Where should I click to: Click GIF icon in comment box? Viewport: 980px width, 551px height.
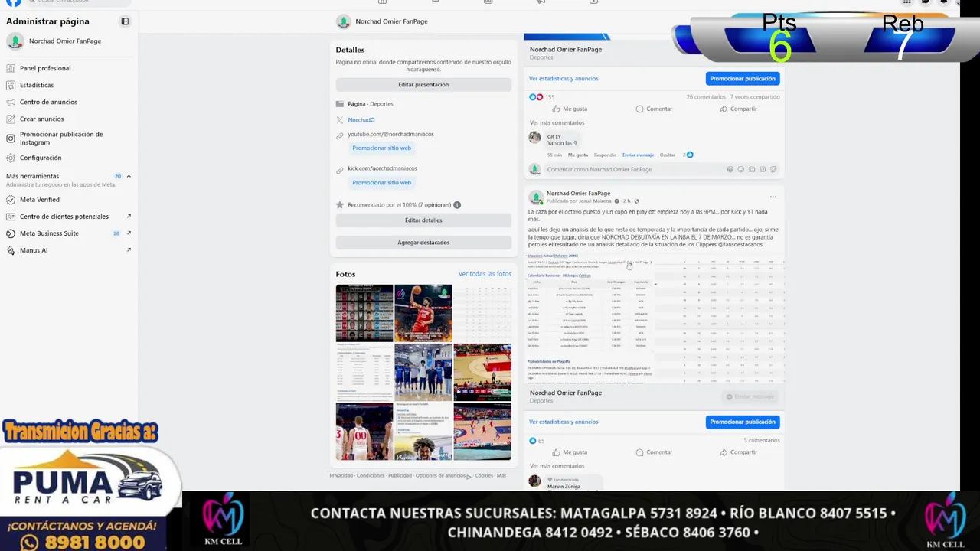[x=762, y=169]
